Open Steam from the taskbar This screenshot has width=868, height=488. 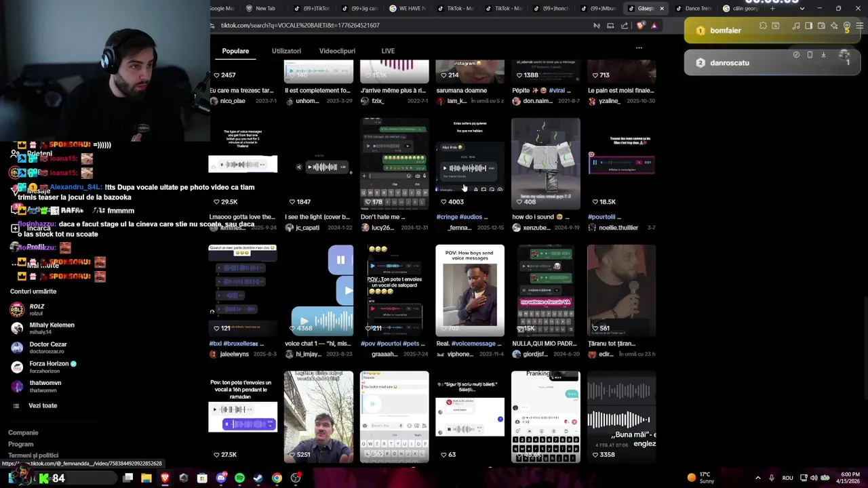258,478
